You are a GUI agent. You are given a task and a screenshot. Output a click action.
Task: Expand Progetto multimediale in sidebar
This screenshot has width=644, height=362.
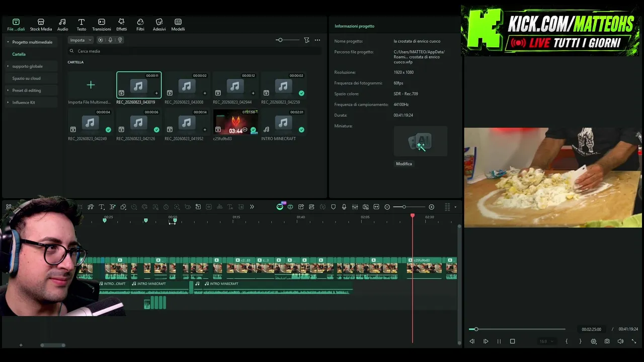pos(32,42)
